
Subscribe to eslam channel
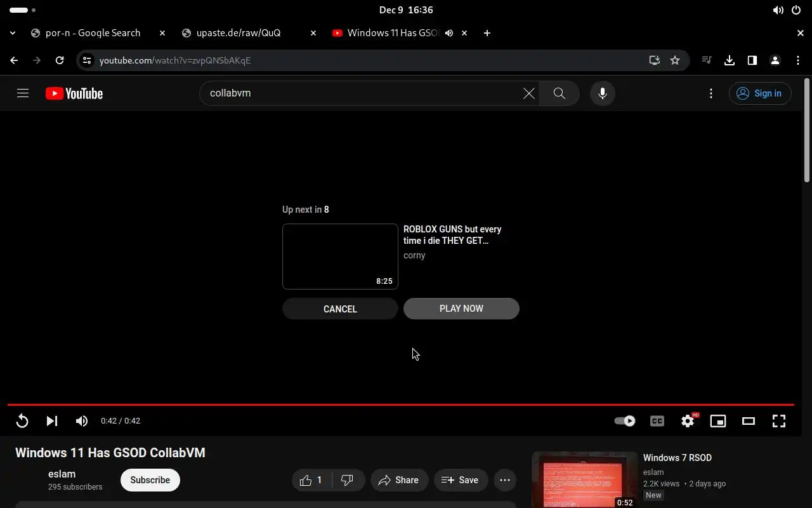click(150, 480)
